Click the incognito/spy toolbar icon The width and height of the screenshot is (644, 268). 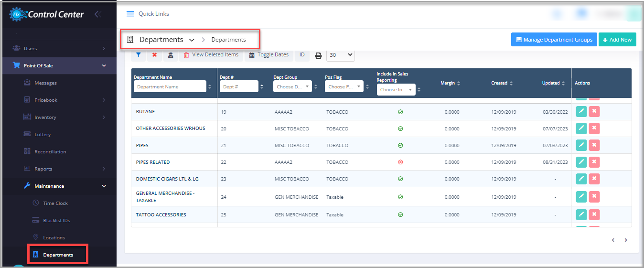pyautogui.click(x=171, y=55)
